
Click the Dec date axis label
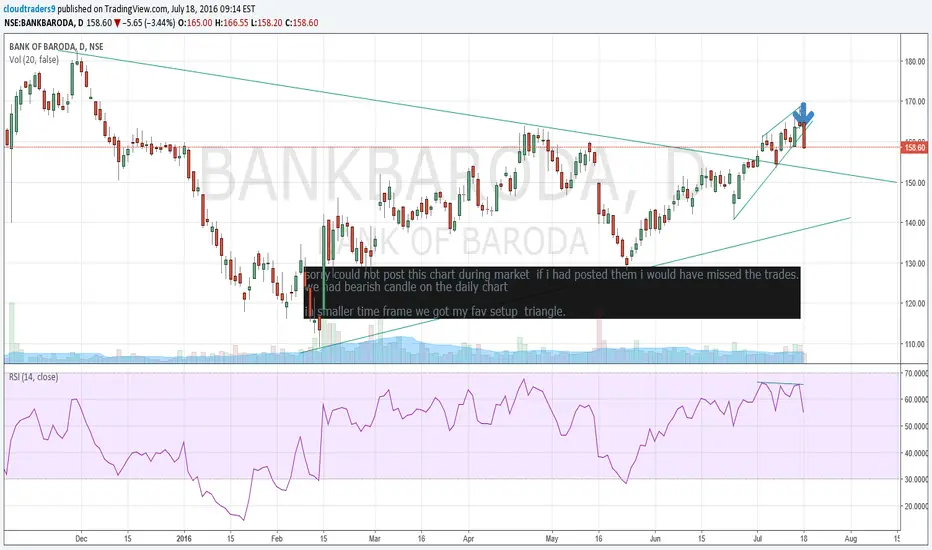pyautogui.click(x=81, y=539)
